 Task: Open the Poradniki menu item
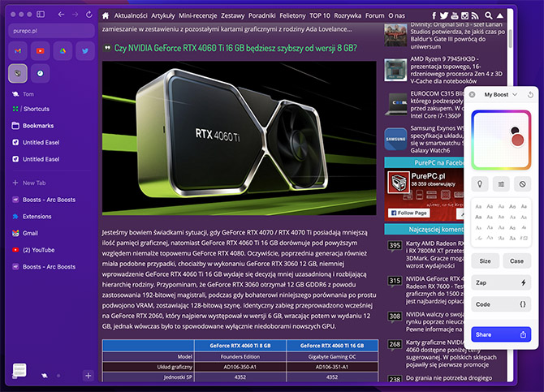[x=262, y=15]
